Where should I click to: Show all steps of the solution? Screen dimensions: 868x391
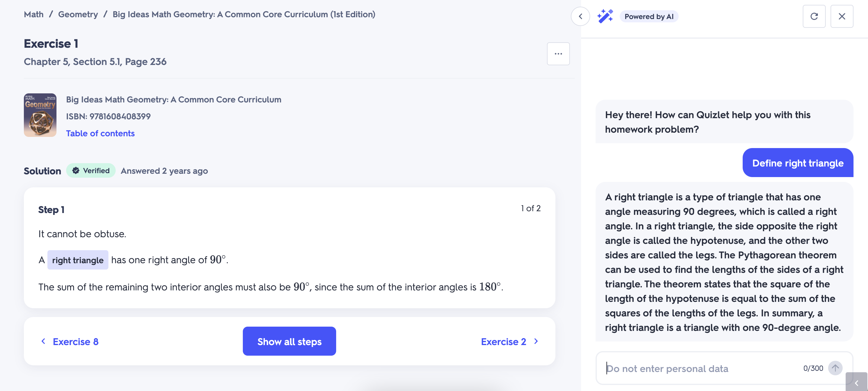click(289, 341)
